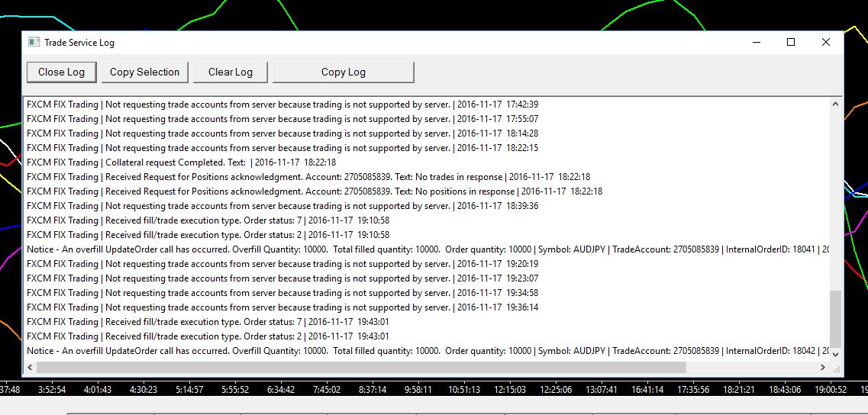Click chart time label 6:34:42

pyautogui.click(x=281, y=390)
